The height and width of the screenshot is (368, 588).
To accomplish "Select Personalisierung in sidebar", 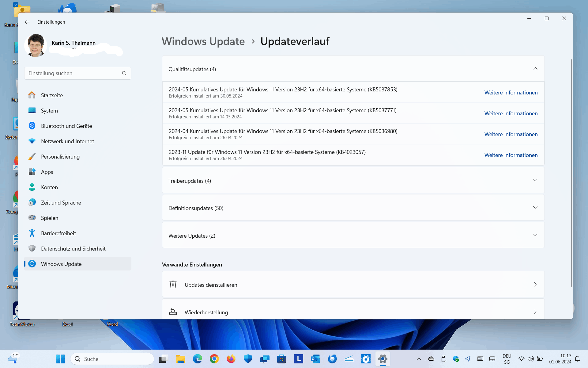I will [x=60, y=157].
